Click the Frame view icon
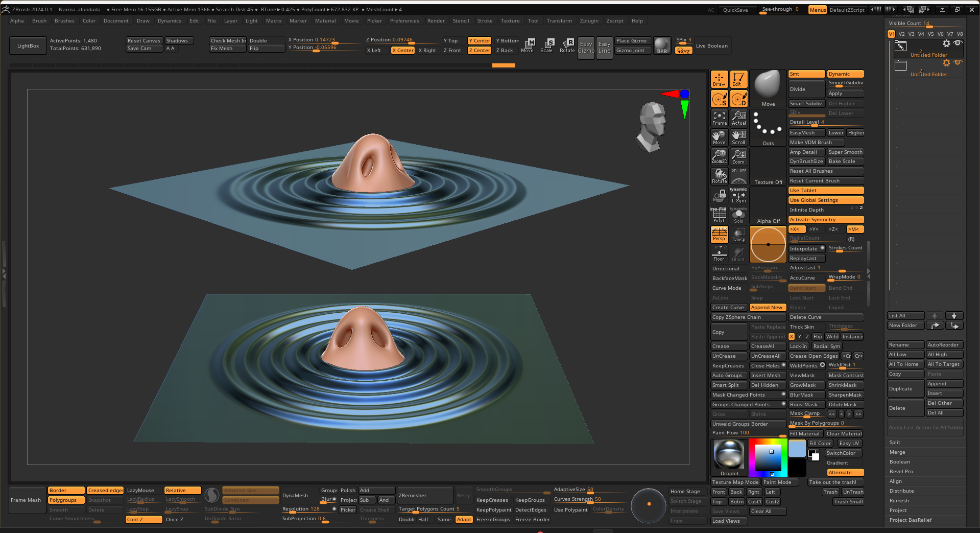 [719, 118]
